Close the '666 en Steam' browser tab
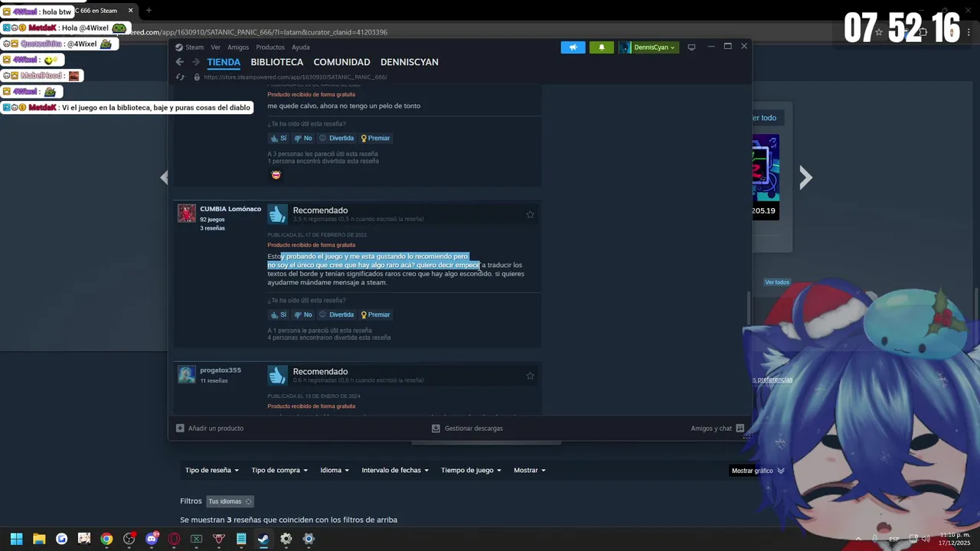This screenshot has width=980, height=551. pyautogui.click(x=130, y=11)
